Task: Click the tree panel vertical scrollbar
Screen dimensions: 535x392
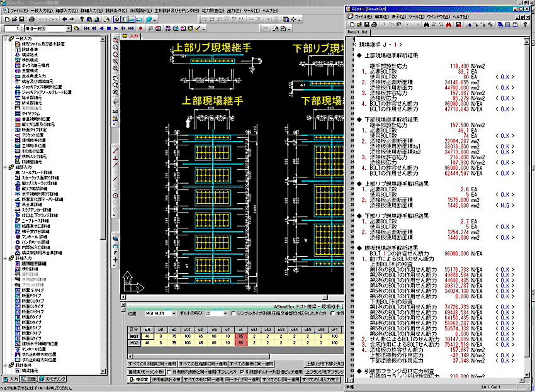Action: [x=103, y=204]
